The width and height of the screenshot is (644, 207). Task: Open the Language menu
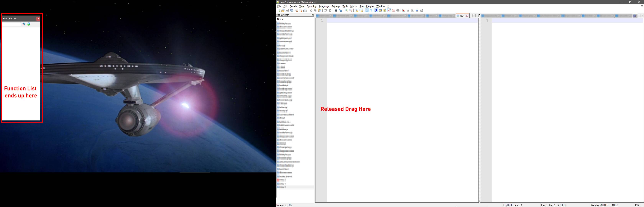pyautogui.click(x=324, y=6)
